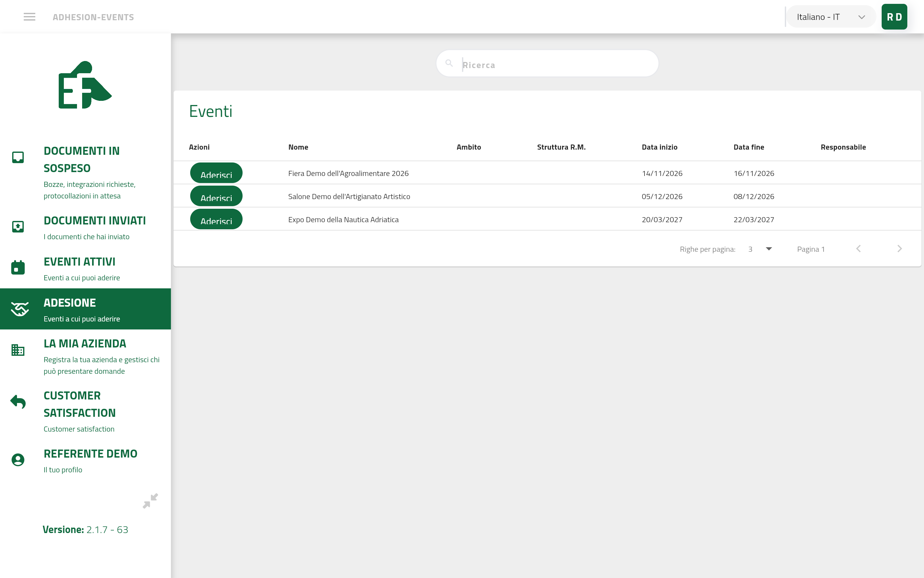The height and width of the screenshot is (578, 924).
Task: Click the EF company logo
Action: tap(85, 85)
